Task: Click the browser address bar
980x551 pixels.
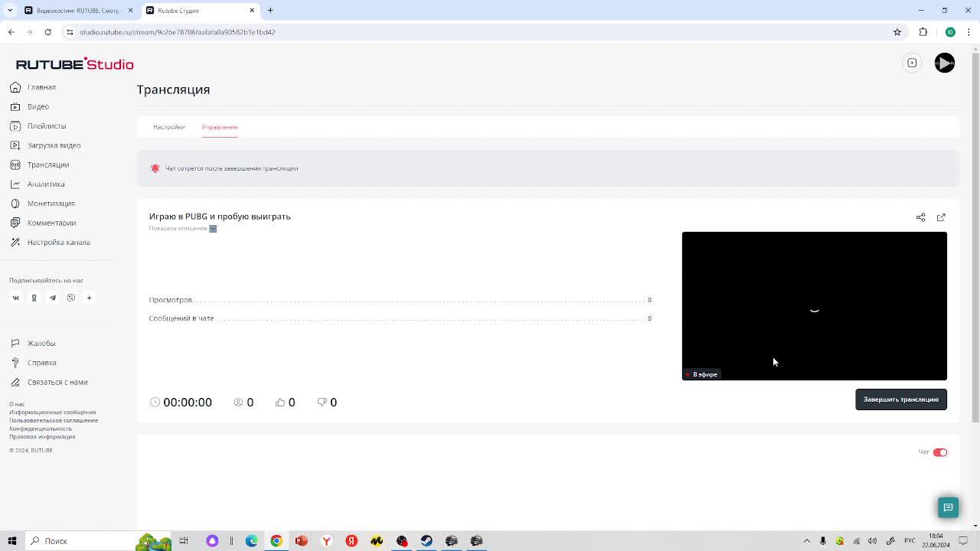Action: [475, 32]
